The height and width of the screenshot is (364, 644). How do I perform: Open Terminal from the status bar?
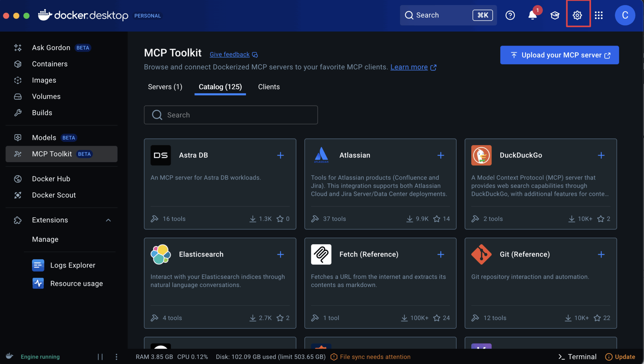[582, 356]
